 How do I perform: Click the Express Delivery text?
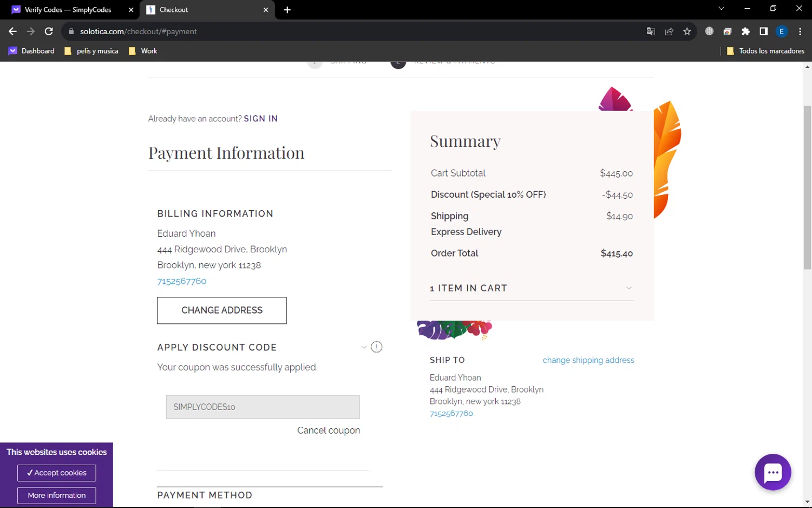click(466, 232)
